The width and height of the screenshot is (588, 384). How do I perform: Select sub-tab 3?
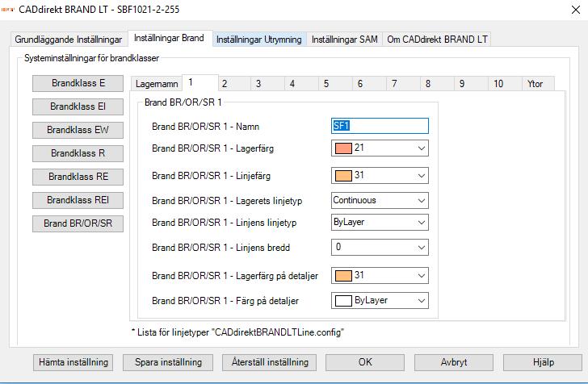pos(268,84)
